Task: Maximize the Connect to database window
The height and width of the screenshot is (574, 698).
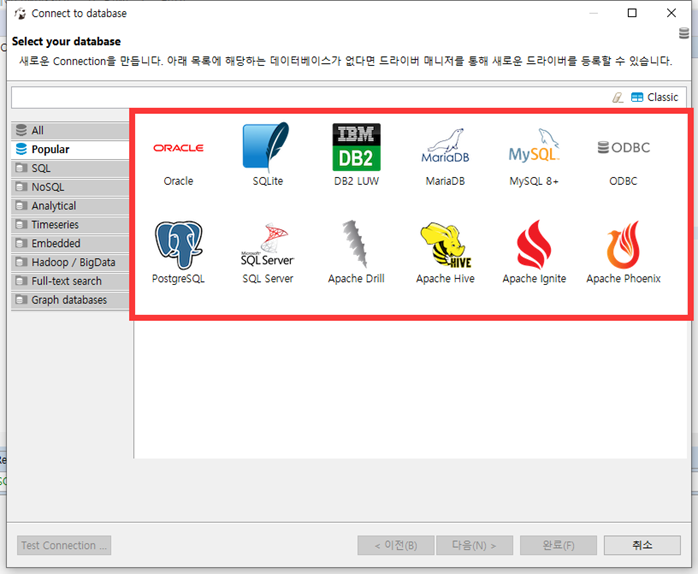Action: tap(632, 13)
